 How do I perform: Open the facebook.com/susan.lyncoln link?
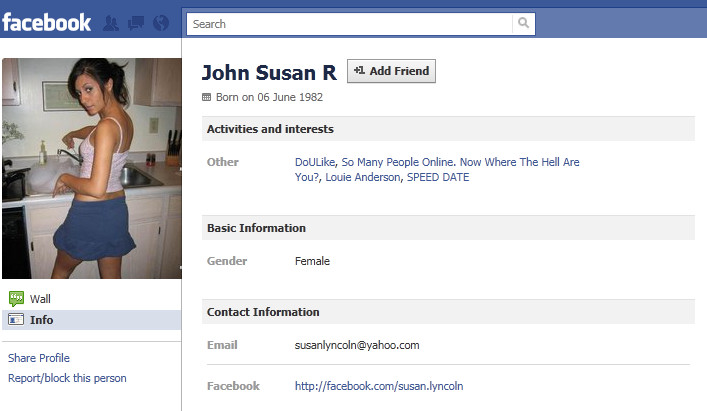pos(379,386)
